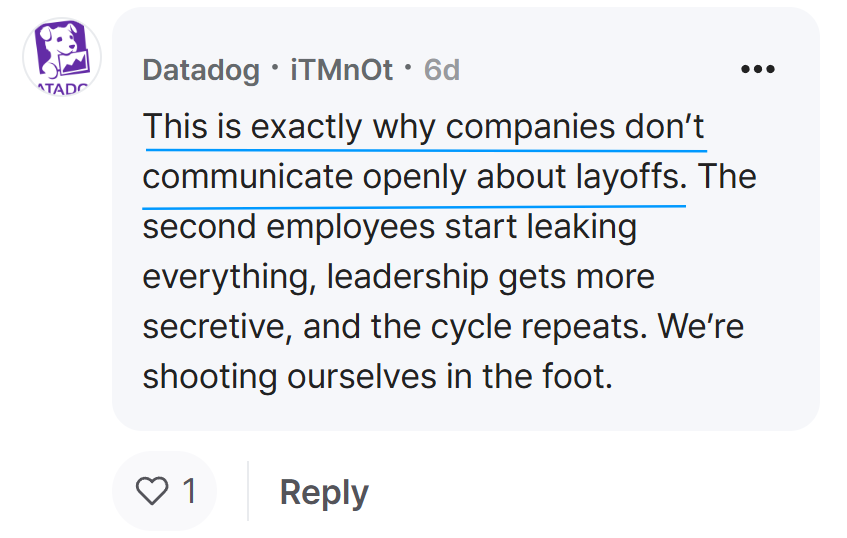This screenshot has height=538, width=847.
Task: Click the word "don't" in the first line
Action: point(664,126)
